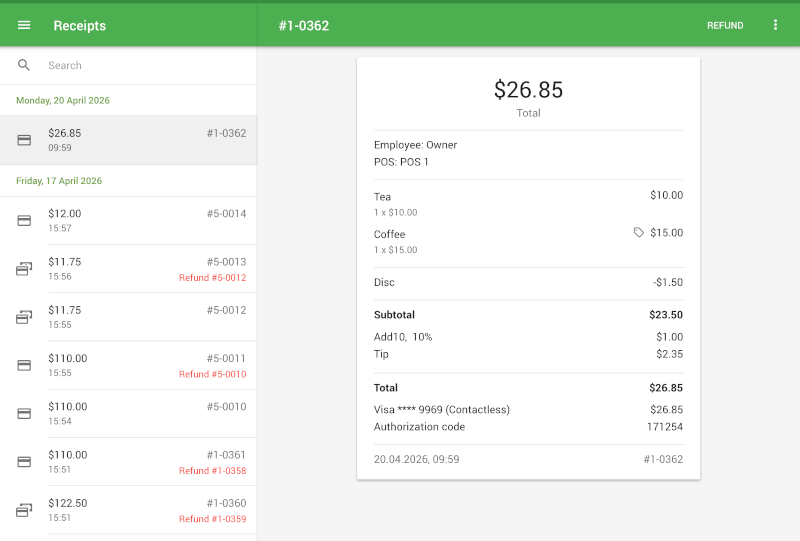This screenshot has width=800, height=541.
Task: Click card icon of receipt #1-0361
Action: point(24,461)
